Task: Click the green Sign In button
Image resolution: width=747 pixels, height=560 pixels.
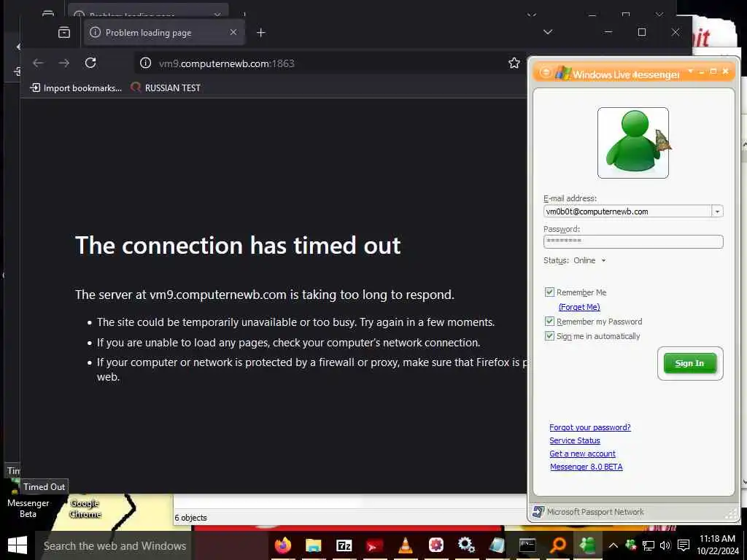Action: (x=690, y=363)
